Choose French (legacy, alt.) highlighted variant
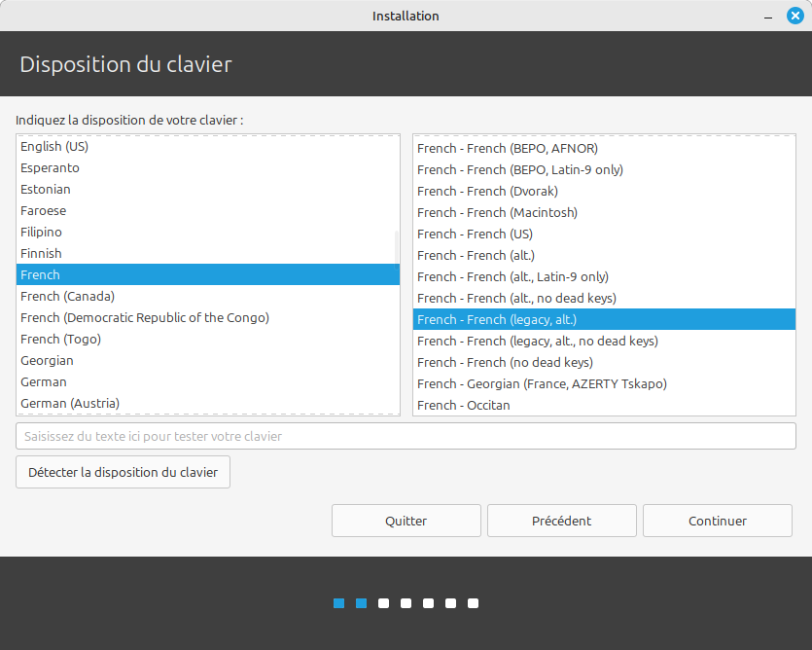The height and width of the screenshot is (650, 812). pos(604,320)
